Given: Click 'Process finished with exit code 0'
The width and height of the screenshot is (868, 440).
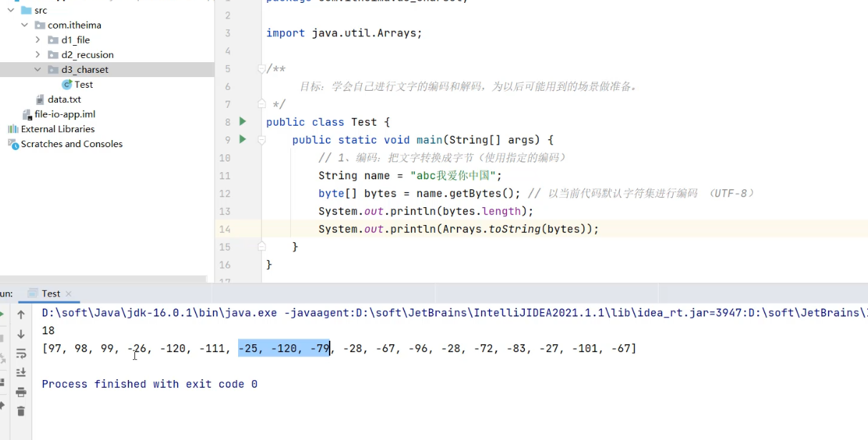Looking at the screenshot, I should click(x=149, y=384).
